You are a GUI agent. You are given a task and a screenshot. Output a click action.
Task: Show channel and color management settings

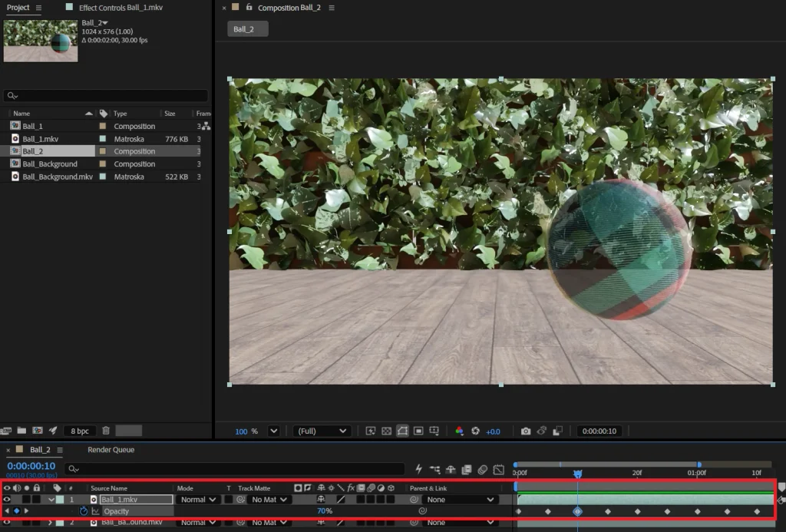[459, 431]
